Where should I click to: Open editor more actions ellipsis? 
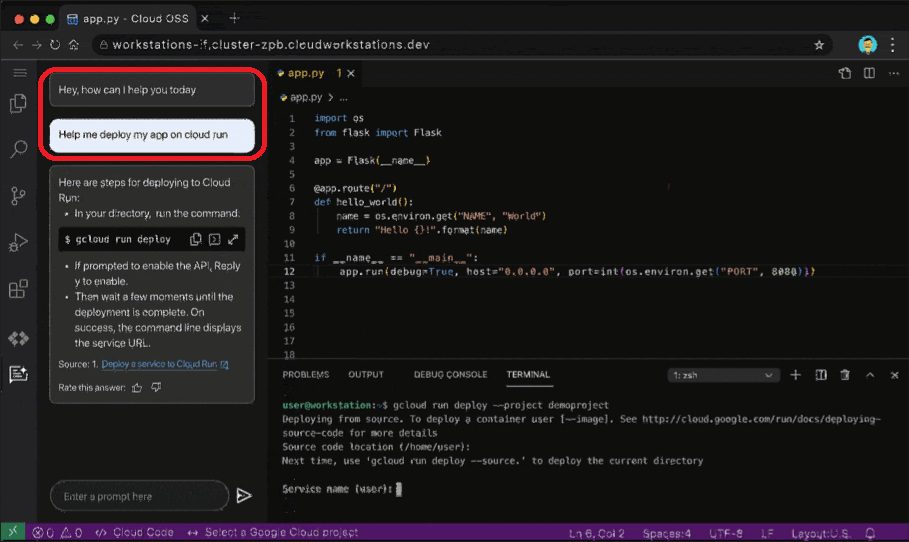[894, 73]
